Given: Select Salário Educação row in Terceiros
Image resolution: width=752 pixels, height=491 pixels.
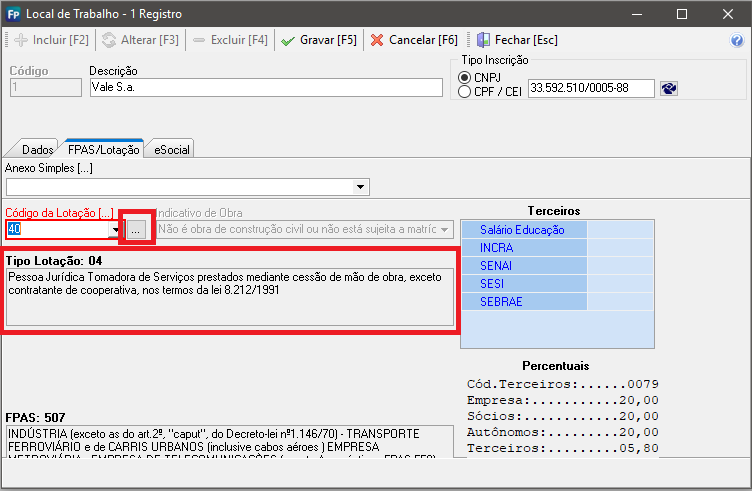Looking at the screenshot, I should pos(523,230).
